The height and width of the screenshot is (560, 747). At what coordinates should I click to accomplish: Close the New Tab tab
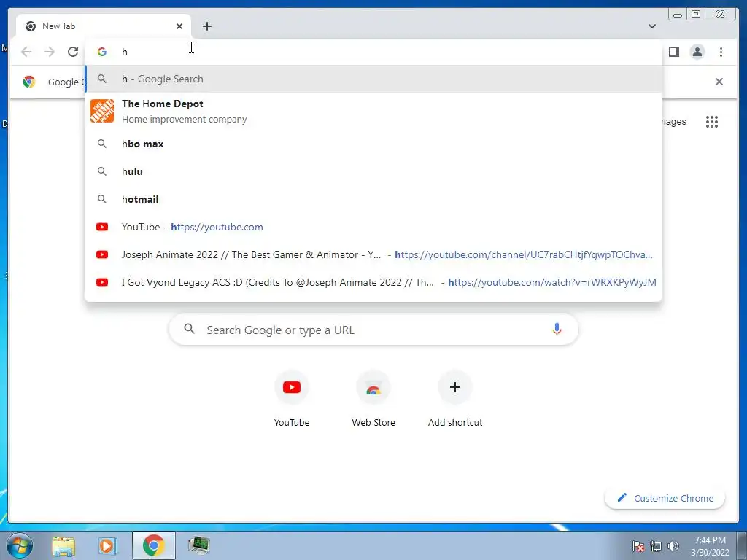click(x=179, y=26)
